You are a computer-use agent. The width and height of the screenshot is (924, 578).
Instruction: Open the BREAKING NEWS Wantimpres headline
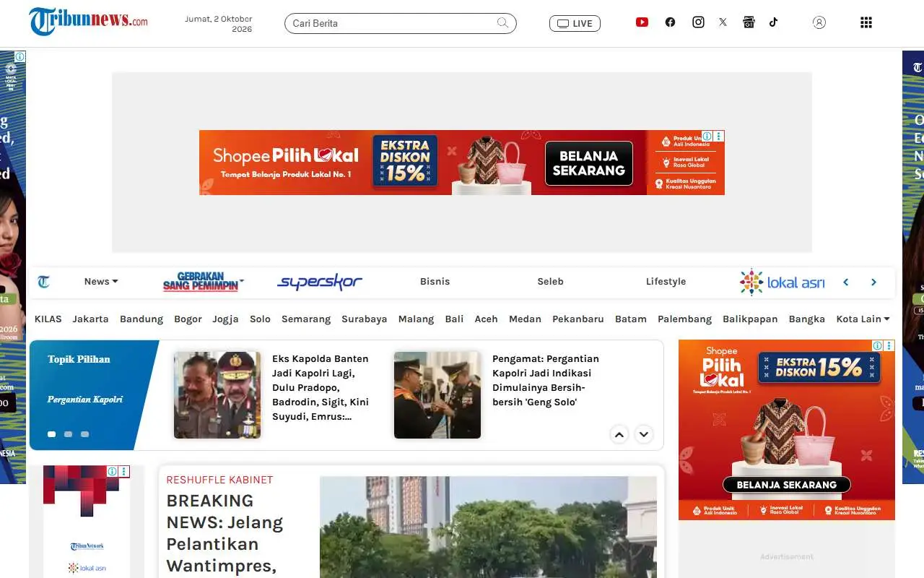pyautogui.click(x=225, y=533)
